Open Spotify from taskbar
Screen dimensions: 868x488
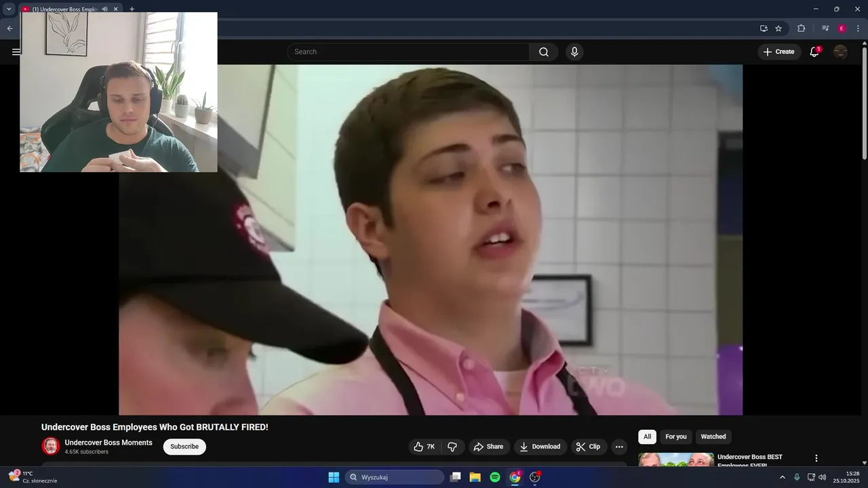coord(495,477)
